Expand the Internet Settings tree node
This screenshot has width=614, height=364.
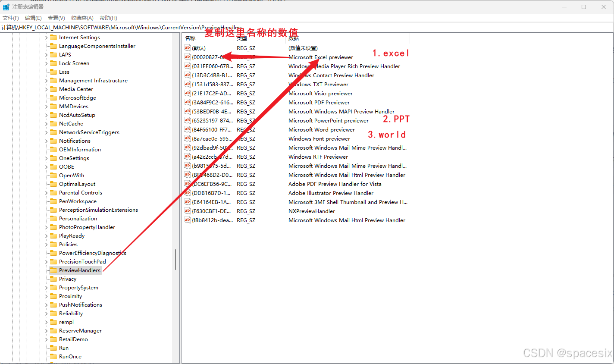coord(46,38)
